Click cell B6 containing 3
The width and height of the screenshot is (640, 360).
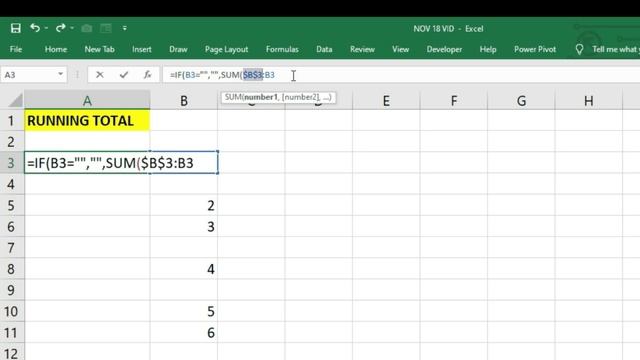point(184,227)
